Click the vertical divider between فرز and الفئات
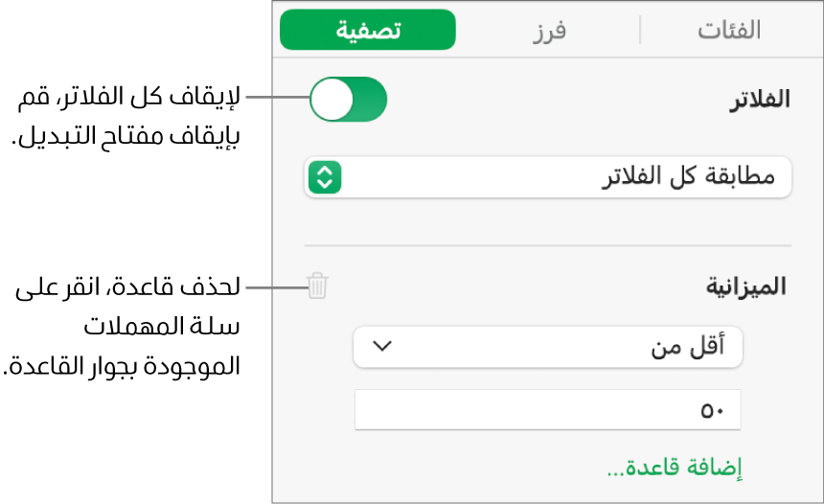Image resolution: width=824 pixels, height=504 pixels. click(639, 30)
